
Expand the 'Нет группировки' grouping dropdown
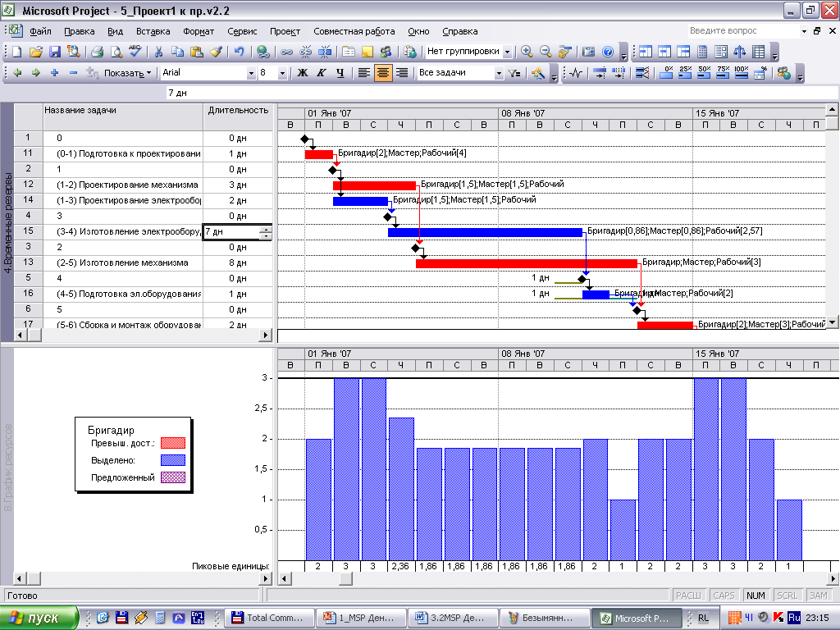coord(507,52)
